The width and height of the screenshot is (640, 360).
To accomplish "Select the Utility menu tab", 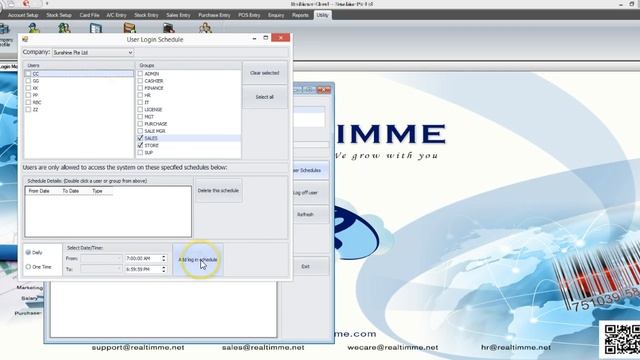I will click(322, 15).
